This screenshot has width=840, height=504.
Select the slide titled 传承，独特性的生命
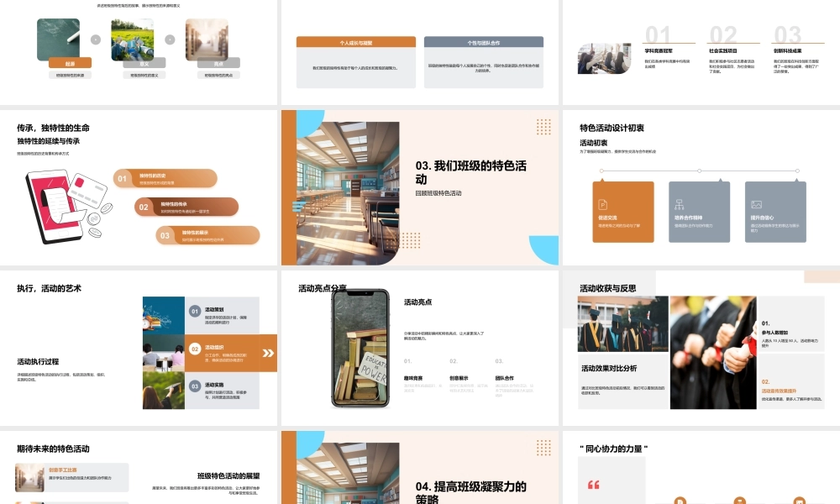coord(139,187)
